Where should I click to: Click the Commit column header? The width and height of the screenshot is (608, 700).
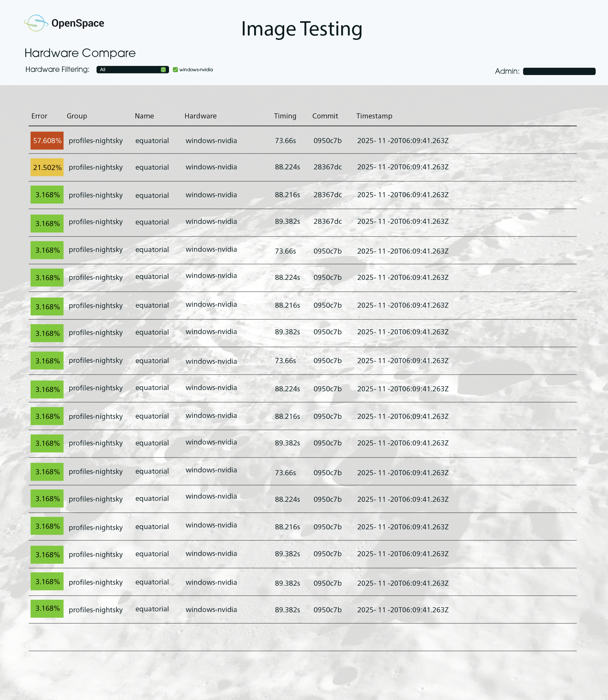coord(325,116)
